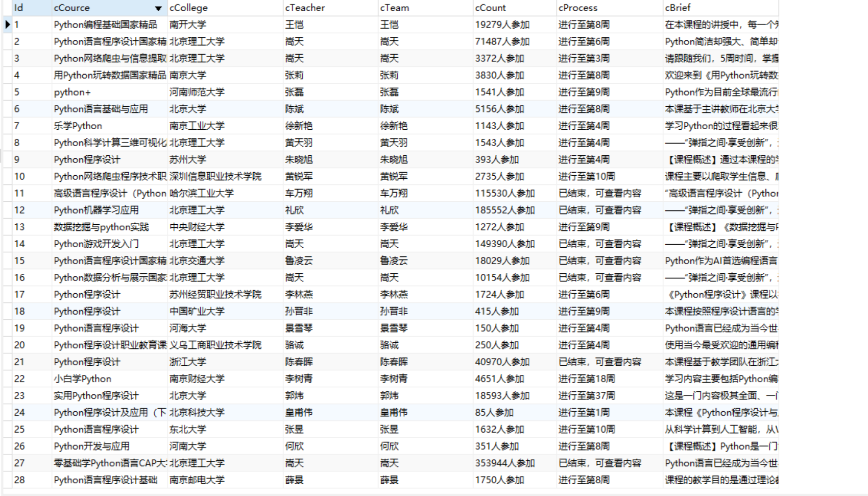Select the count cell "353944人参加"

pyautogui.click(x=515, y=463)
